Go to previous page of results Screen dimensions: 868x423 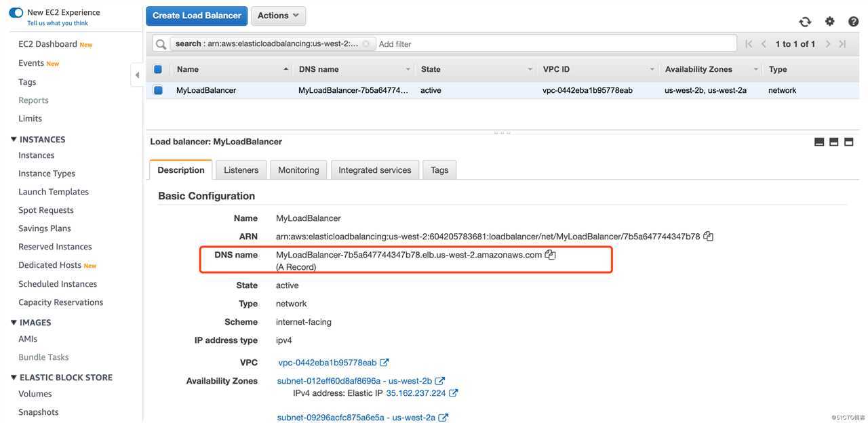click(764, 44)
